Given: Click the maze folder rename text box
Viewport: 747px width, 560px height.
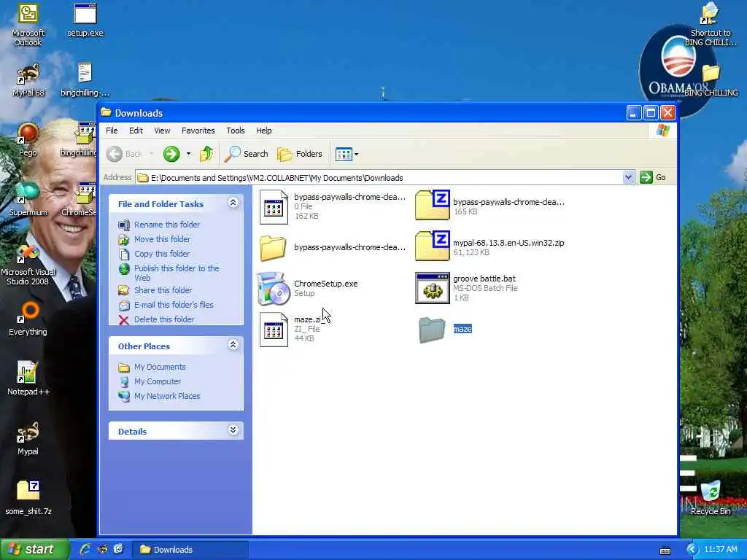Looking at the screenshot, I should coord(462,329).
